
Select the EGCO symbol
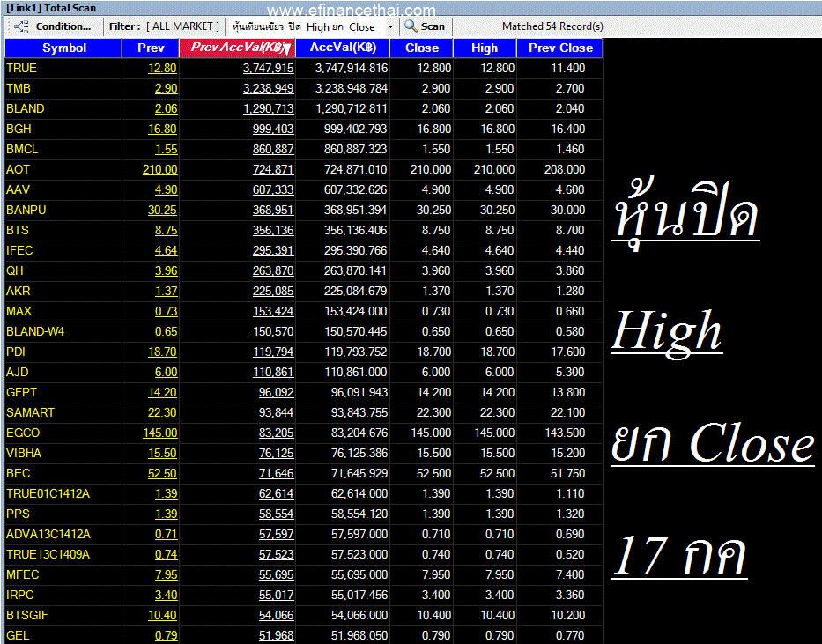pyautogui.click(x=23, y=433)
